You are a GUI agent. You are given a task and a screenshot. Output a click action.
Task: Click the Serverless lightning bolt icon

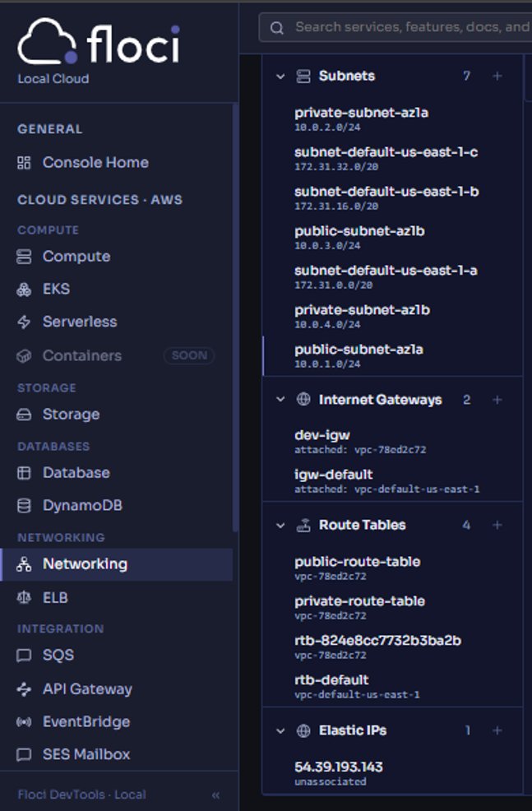(24, 322)
